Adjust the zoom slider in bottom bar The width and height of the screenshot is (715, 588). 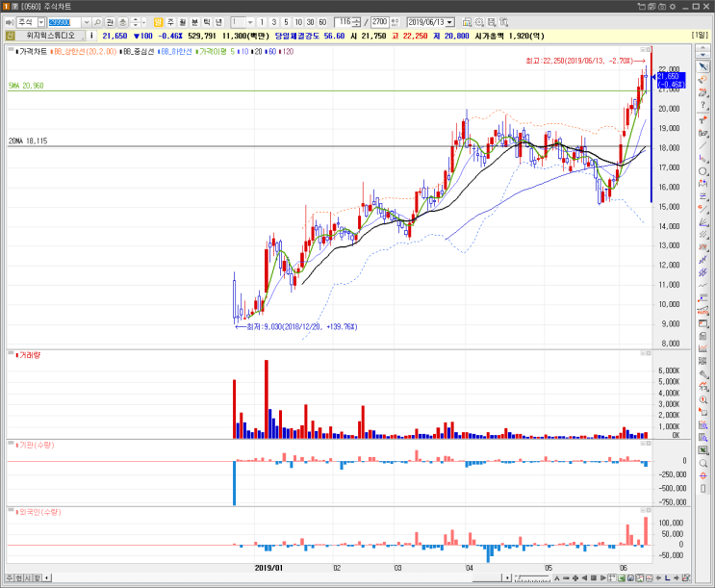[532, 578]
